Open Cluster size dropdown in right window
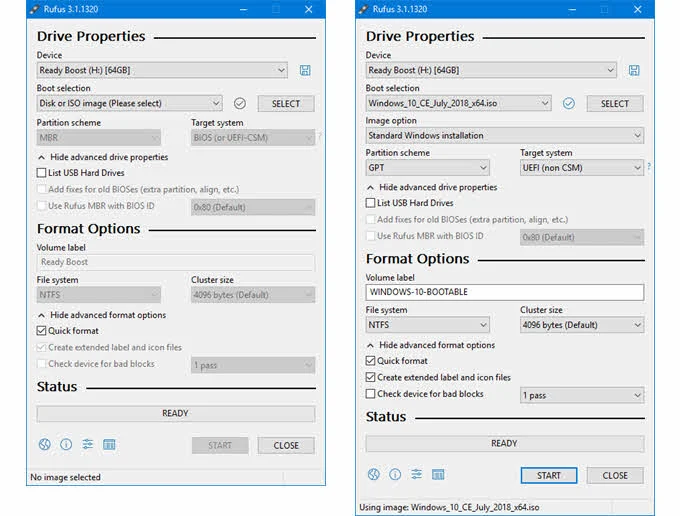Image resolution: width=680 pixels, height=516 pixels. click(x=582, y=325)
